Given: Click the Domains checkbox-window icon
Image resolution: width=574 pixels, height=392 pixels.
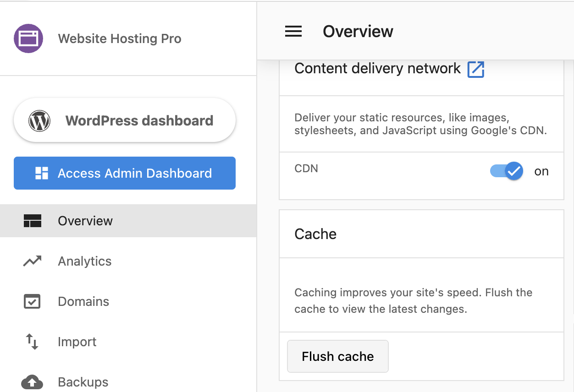Looking at the screenshot, I should [32, 302].
